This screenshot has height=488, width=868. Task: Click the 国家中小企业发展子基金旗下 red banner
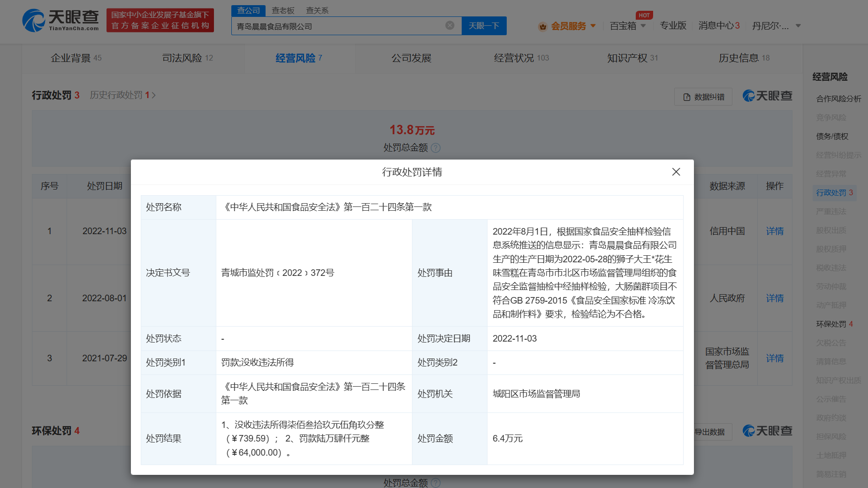pyautogui.click(x=160, y=20)
